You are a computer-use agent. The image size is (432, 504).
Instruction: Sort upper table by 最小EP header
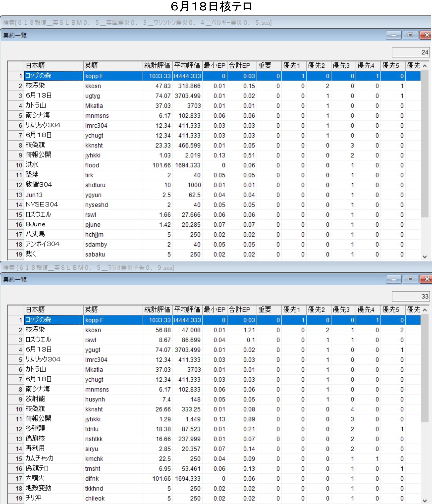coord(215,66)
